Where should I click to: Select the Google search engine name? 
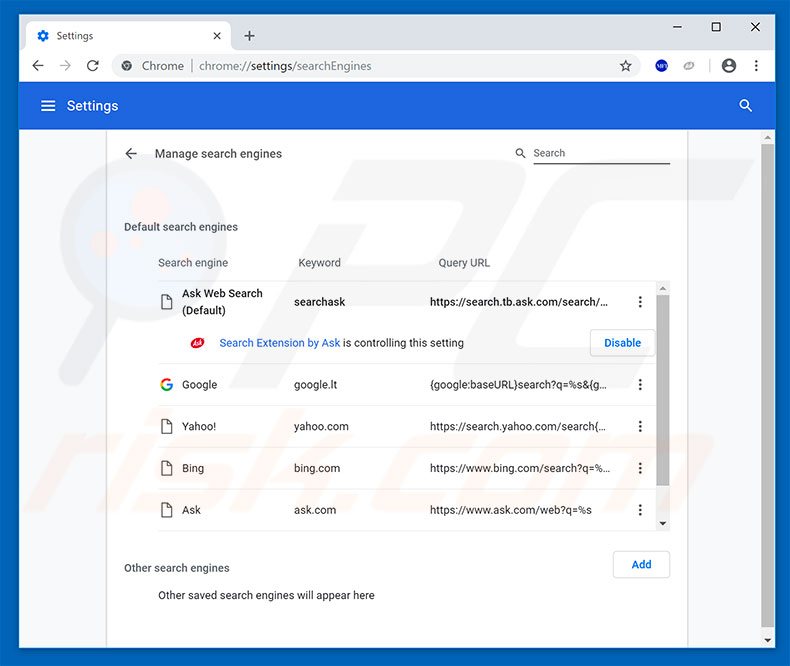click(x=200, y=384)
